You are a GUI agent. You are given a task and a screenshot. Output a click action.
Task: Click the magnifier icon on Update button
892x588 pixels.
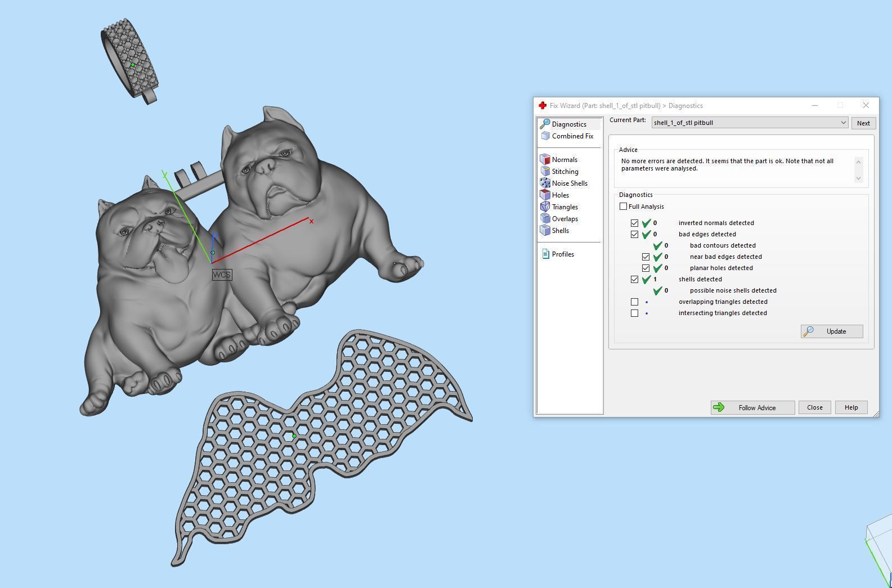tap(808, 331)
